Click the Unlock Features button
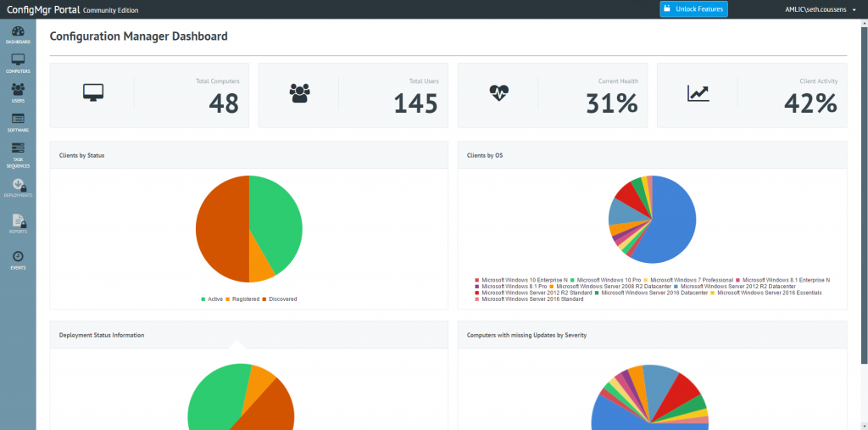The image size is (868, 430). [693, 8]
